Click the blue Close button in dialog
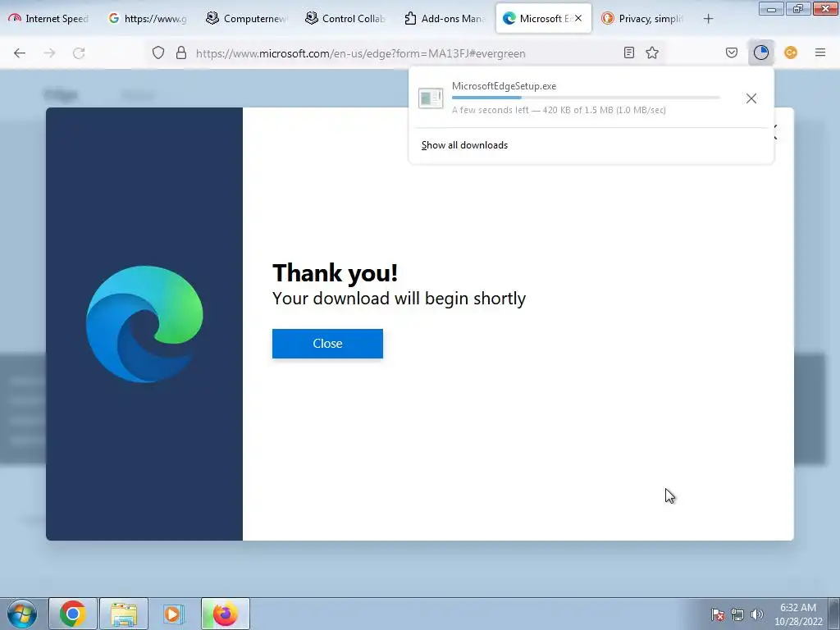 [327, 344]
